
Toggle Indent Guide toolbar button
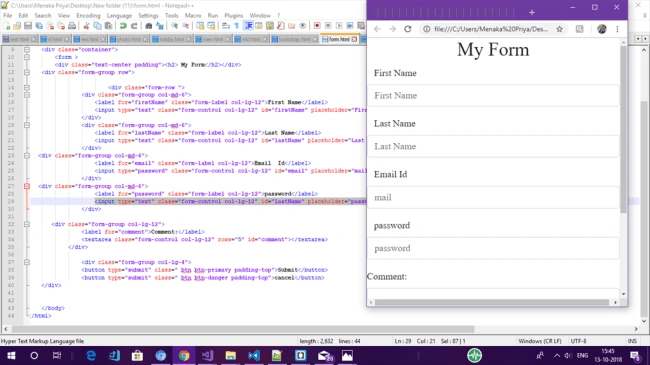coord(248,26)
